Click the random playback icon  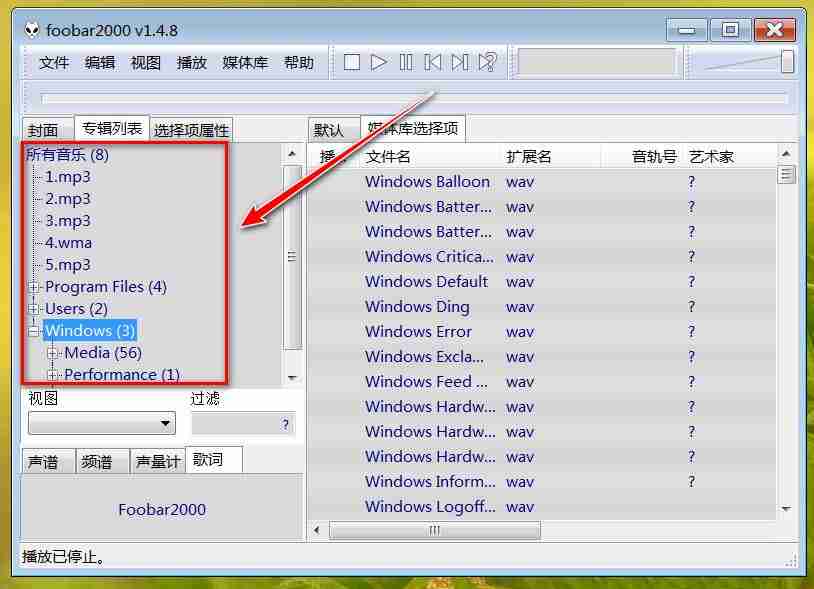coord(487,62)
